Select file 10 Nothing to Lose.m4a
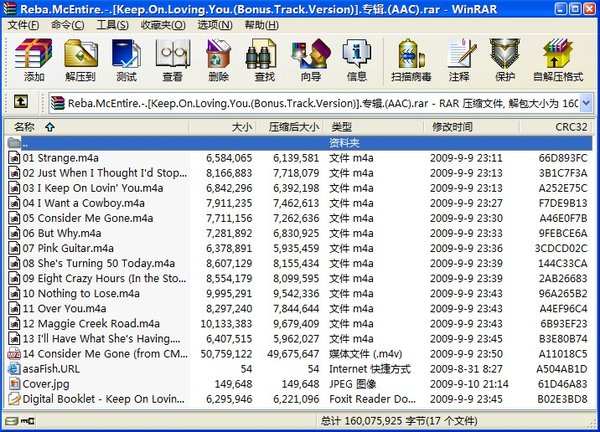Image resolution: width=600 pixels, height=432 pixels. pyautogui.click(x=81, y=293)
